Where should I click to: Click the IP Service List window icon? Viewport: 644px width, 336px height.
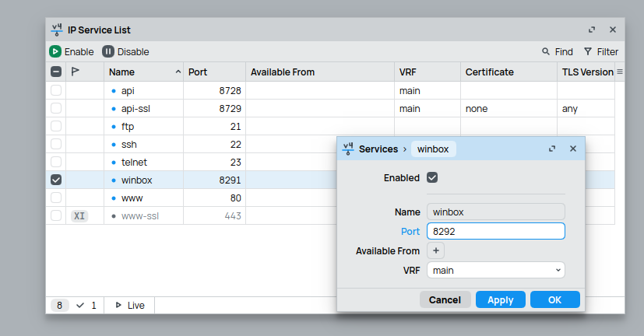pyautogui.click(x=57, y=30)
